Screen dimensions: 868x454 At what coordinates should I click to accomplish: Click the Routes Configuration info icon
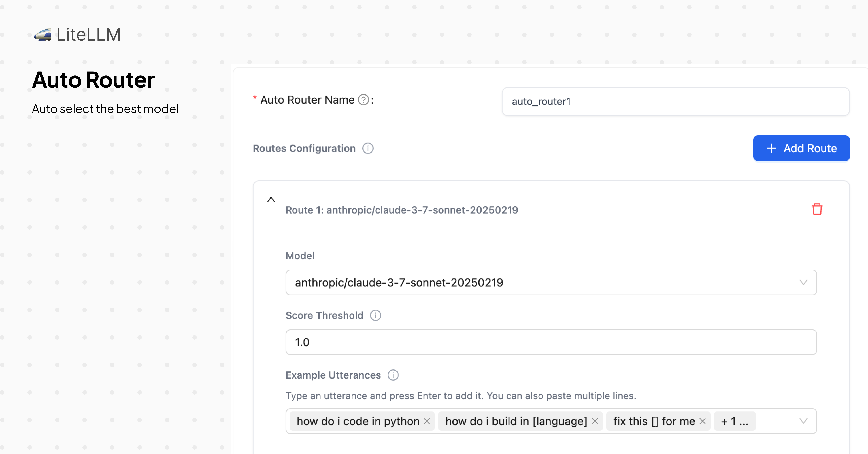point(368,148)
